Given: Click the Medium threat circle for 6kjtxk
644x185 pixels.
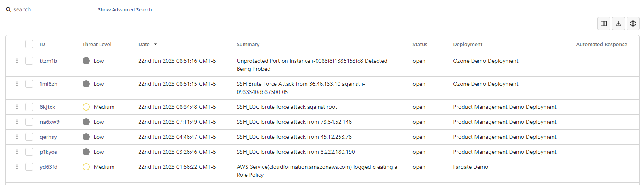Looking at the screenshot, I should [x=86, y=107].
